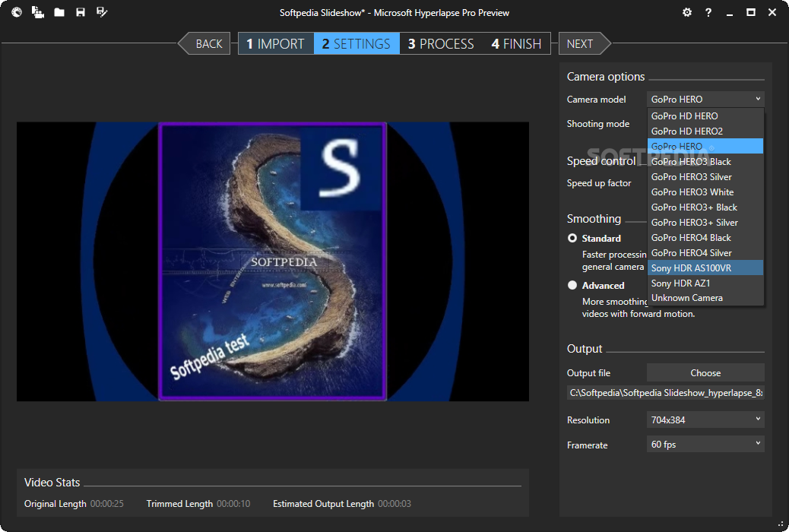The image size is (789, 532).
Task: Choose GoPro HERO4 Silver model
Action: click(x=705, y=252)
